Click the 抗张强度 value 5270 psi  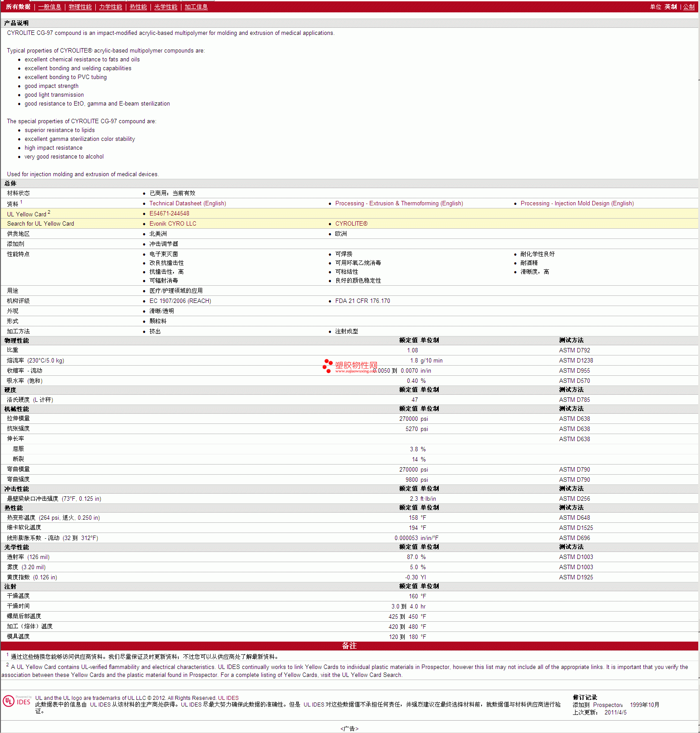coord(417,429)
